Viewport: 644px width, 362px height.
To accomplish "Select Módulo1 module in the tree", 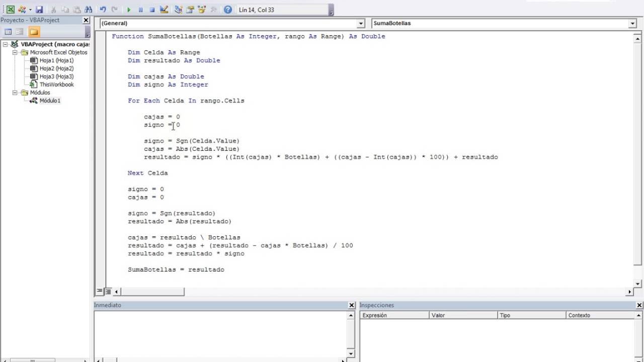I will (50, 101).
